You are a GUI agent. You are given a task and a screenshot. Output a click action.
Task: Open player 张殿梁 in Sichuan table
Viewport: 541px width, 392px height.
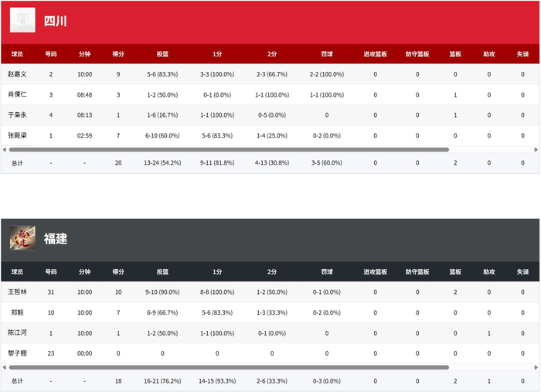[17, 135]
